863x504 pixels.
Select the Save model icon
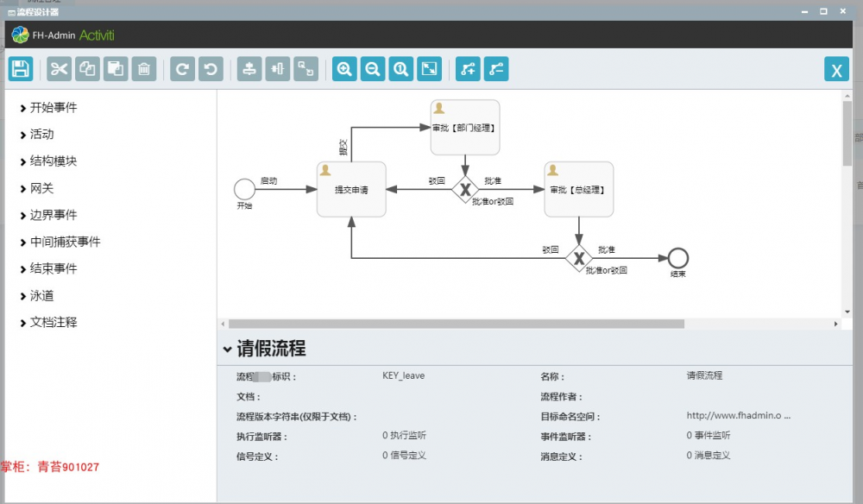21,69
